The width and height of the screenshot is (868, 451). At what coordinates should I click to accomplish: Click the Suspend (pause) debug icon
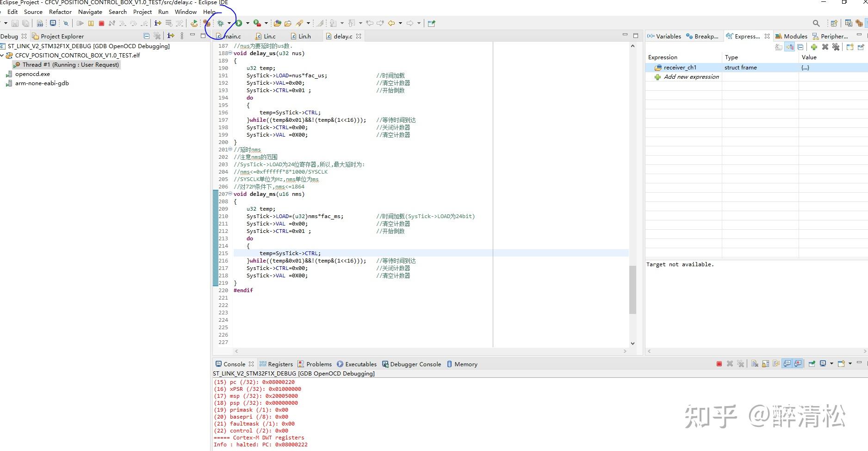91,23
